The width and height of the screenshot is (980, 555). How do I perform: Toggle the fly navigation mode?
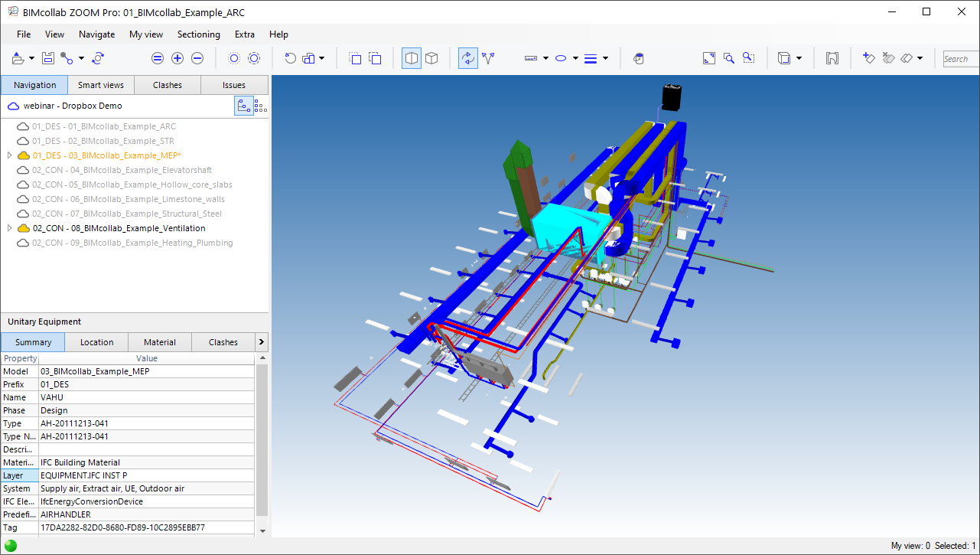pos(488,58)
